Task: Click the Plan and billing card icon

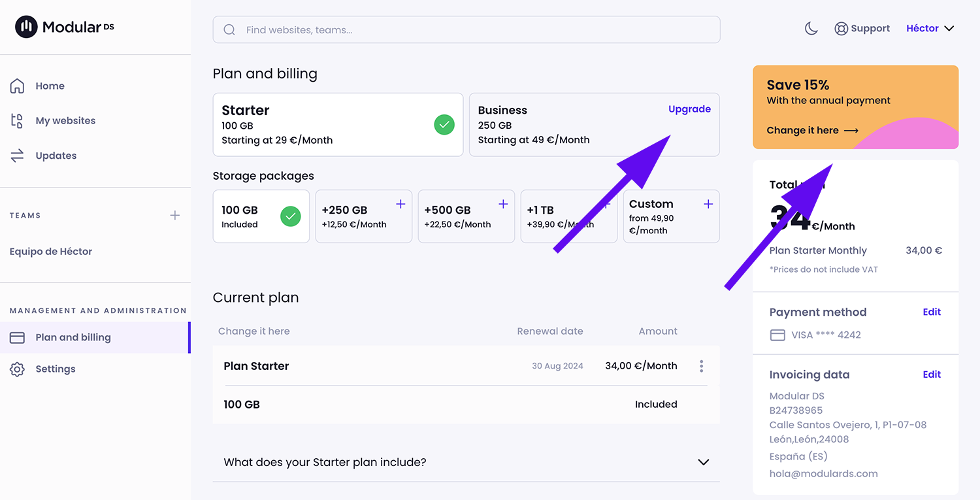Action: tap(18, 337)
